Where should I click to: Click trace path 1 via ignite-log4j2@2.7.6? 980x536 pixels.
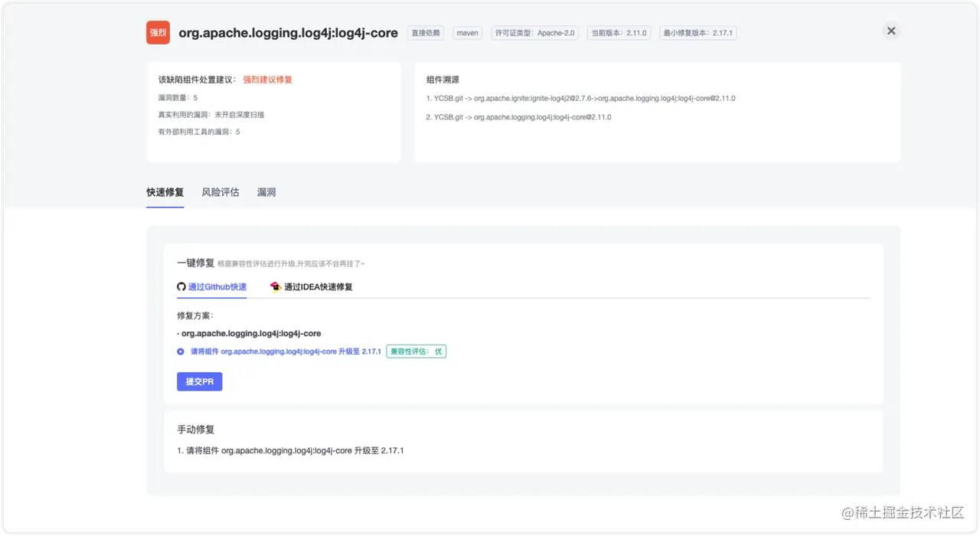[x=581, y=98]
